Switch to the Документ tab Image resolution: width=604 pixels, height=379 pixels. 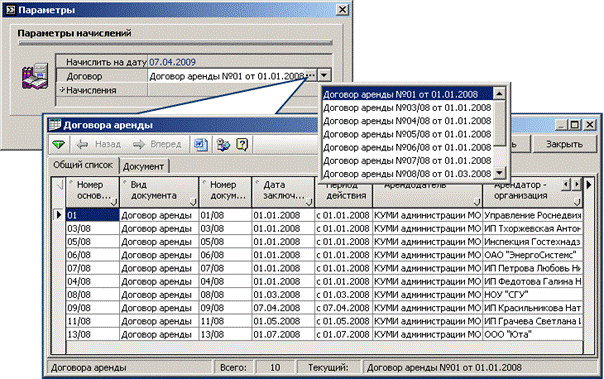point(143,166)
